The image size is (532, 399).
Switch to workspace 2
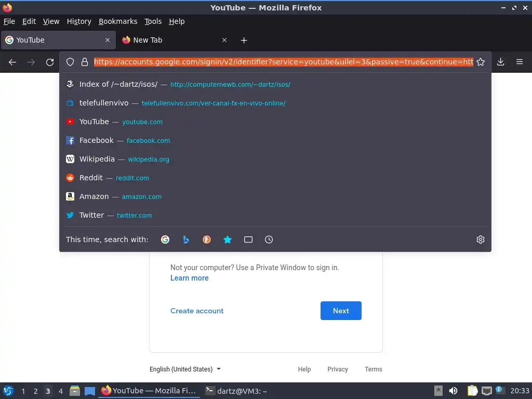click(x=35, y=391)
